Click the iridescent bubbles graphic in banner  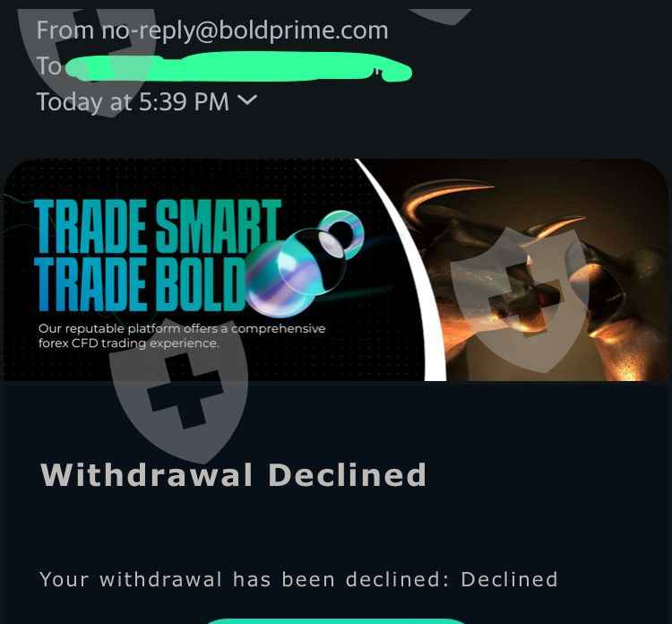(304, 263)
